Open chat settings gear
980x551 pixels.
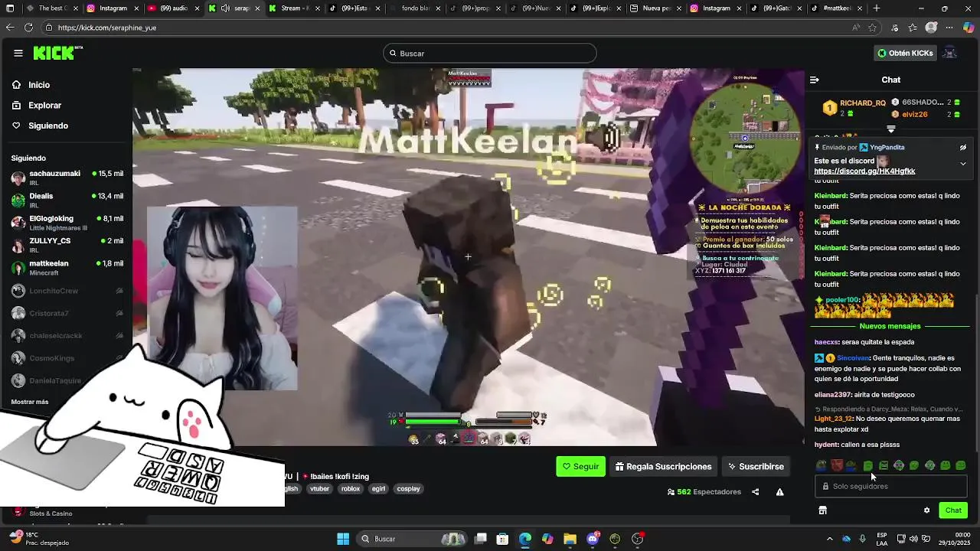(926, 510)
